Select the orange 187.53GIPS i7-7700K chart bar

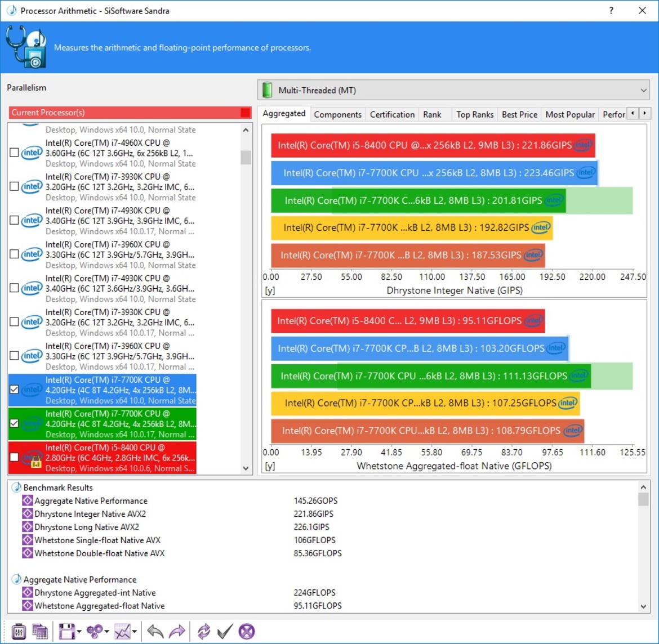pyautogui.click(x=408, y=255)
